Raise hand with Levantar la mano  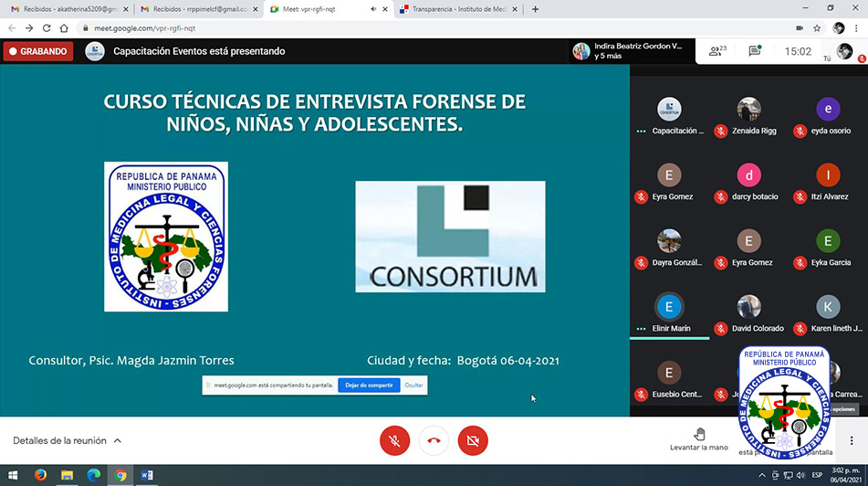[x=699, y=439]
